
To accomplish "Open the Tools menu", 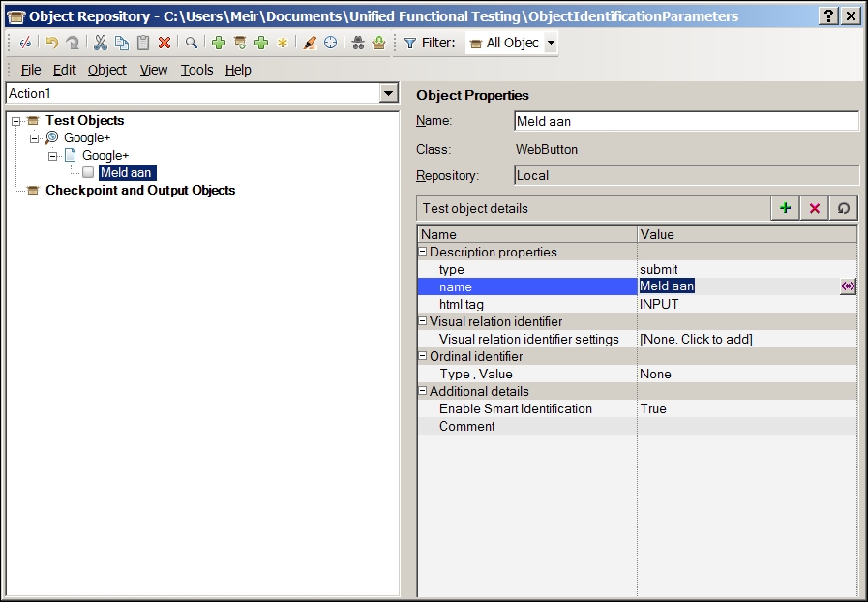I will click(196, 70).
